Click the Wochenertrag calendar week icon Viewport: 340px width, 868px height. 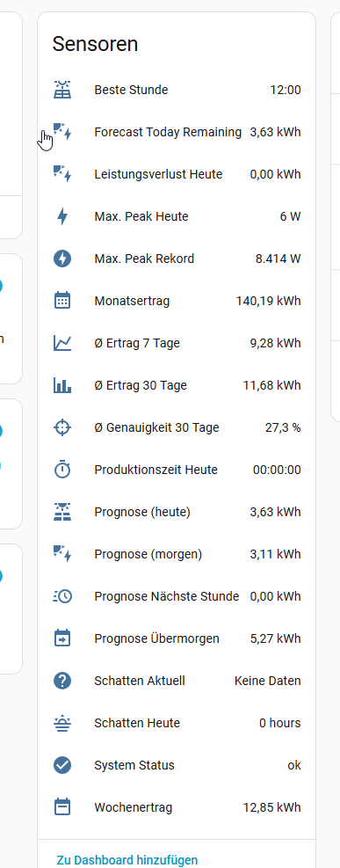(62, 807)
